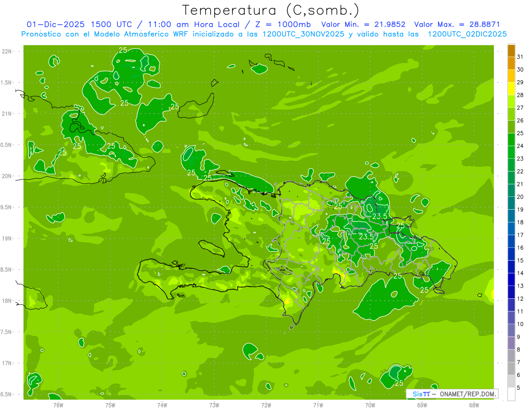Click the legend value 26
Screen dimensions: 532x411
520,121
